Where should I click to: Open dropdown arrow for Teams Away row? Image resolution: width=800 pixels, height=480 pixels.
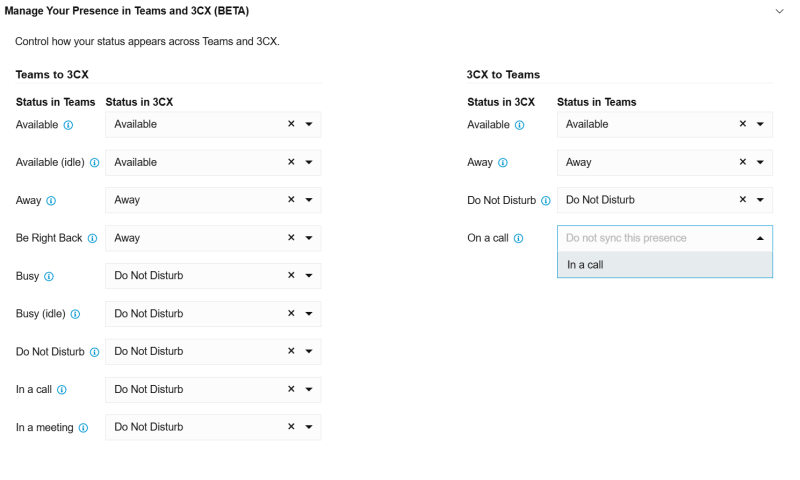pos(309,200)
